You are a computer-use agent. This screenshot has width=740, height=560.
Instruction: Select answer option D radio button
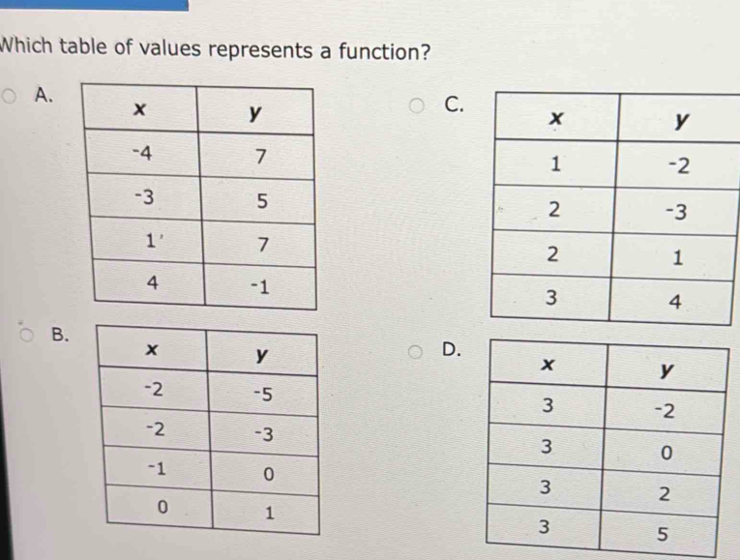[416, 350]
